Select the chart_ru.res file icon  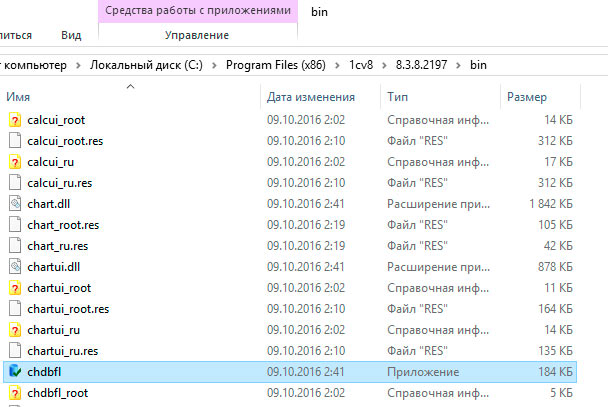(15, 246)
